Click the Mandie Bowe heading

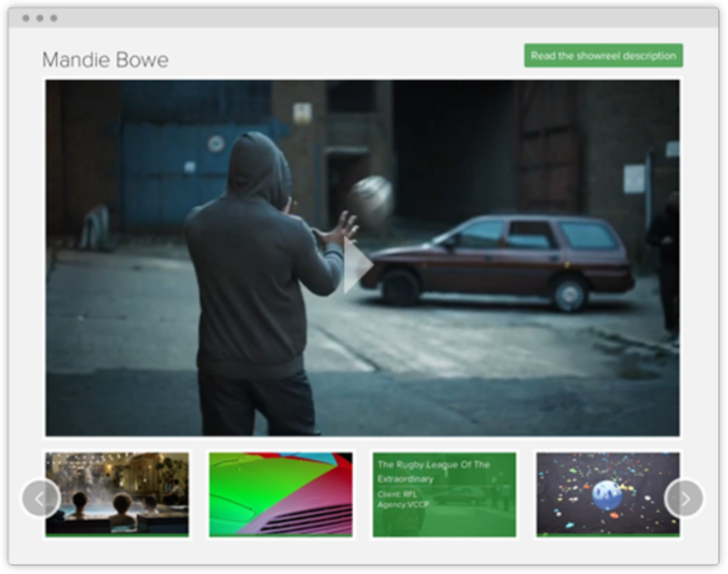click(105, 60)
